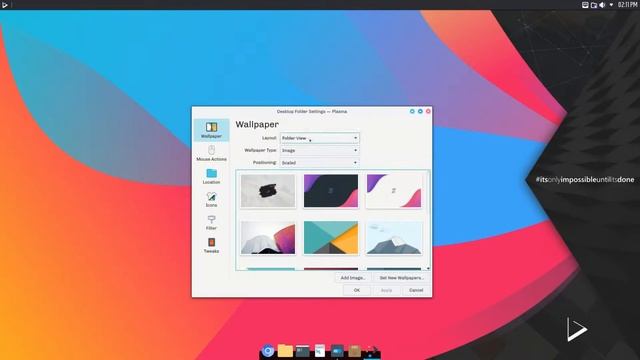Open the Mouse Actions settings page

(x=211, y=153)
